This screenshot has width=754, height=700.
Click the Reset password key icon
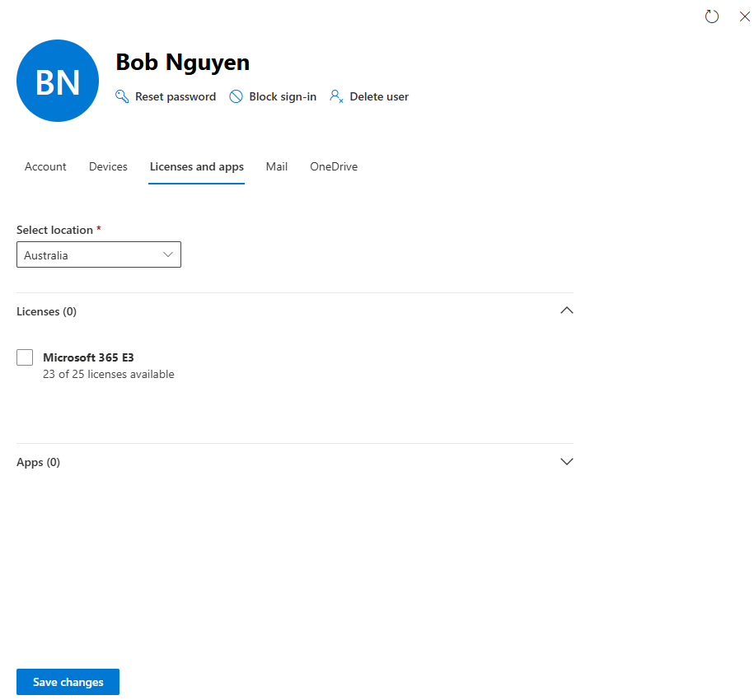click(x=122, y=96)
